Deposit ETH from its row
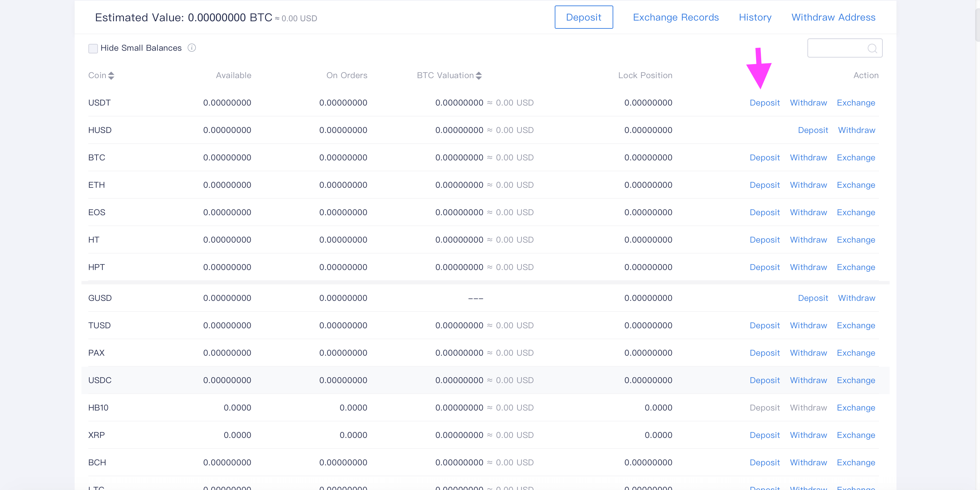 click(x=764, y=185)
